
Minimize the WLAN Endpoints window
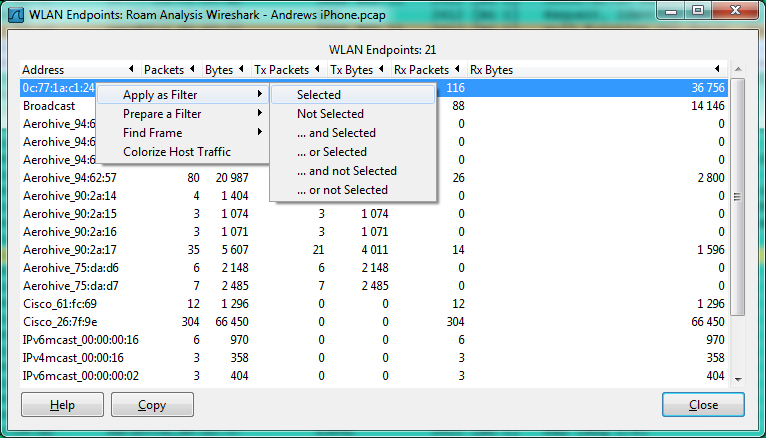tap(671, 10)
